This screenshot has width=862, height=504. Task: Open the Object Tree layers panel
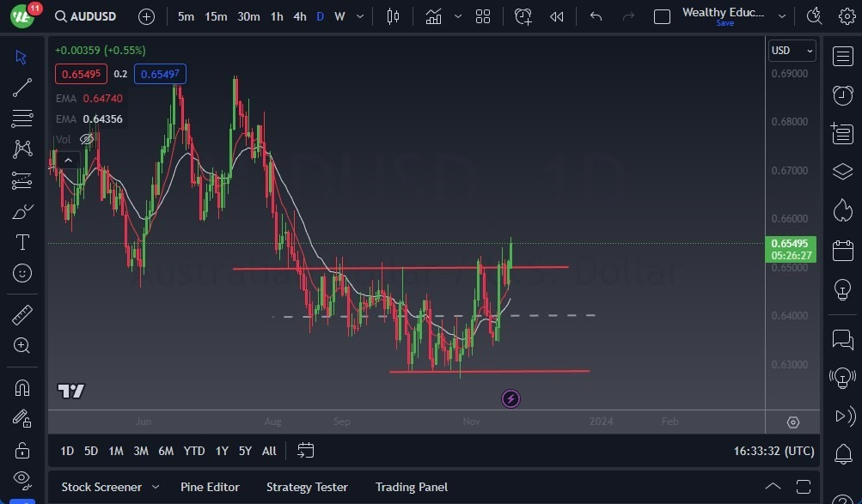(x=842, y=171)
